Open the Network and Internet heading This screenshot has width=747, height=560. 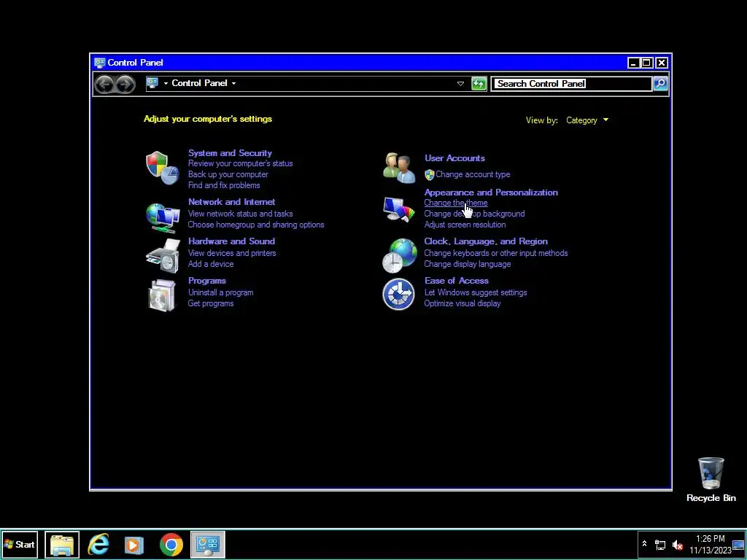231,202
